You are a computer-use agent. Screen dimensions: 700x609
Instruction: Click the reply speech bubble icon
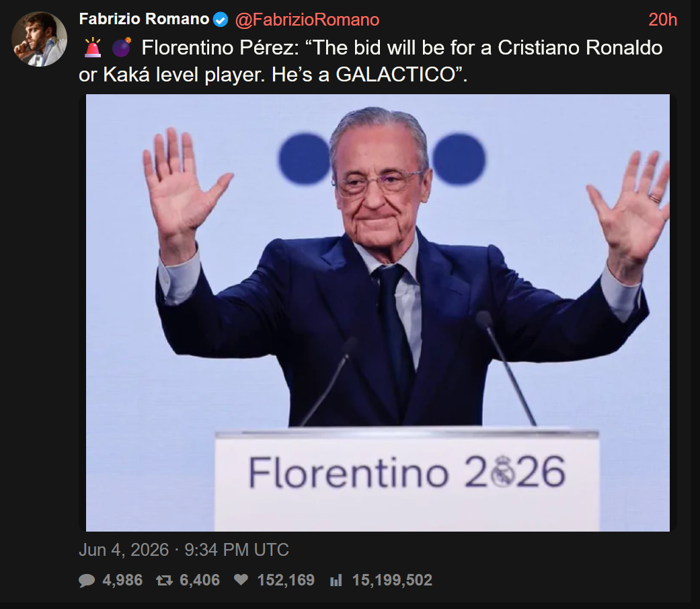pyautogui.click(x=87, y=581)
